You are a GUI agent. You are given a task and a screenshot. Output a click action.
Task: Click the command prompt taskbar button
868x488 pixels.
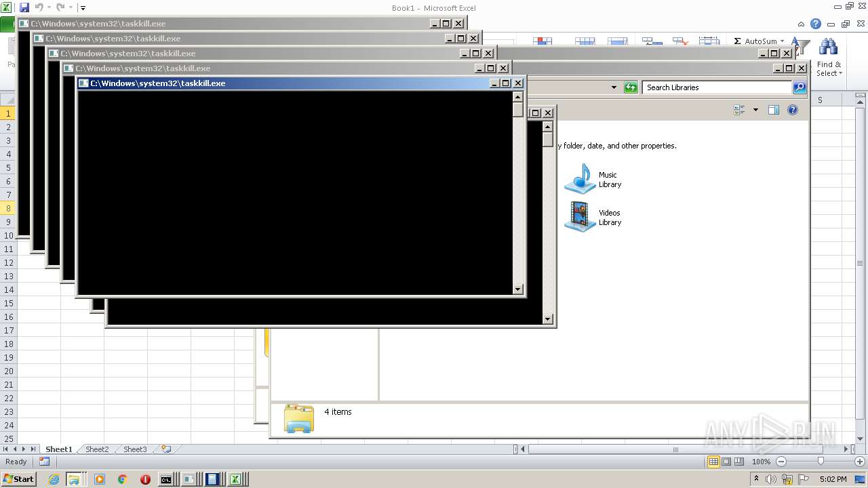166,479
